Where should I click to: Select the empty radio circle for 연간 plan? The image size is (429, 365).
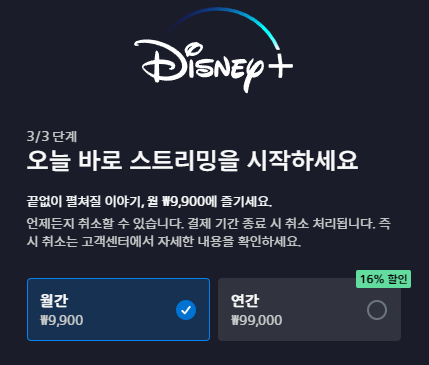pyautogui.click(x=377, y=310)
